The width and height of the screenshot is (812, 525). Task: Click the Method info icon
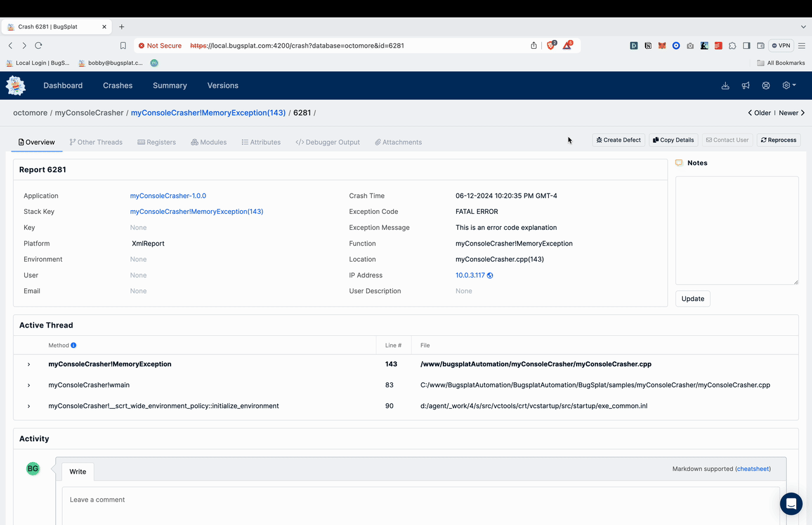tap(74, 345)
